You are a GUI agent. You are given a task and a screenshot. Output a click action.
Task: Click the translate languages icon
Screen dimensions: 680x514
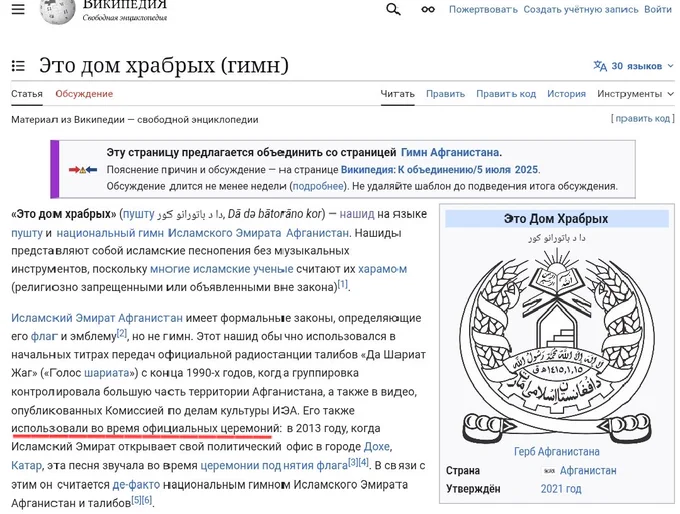(600, 66)
